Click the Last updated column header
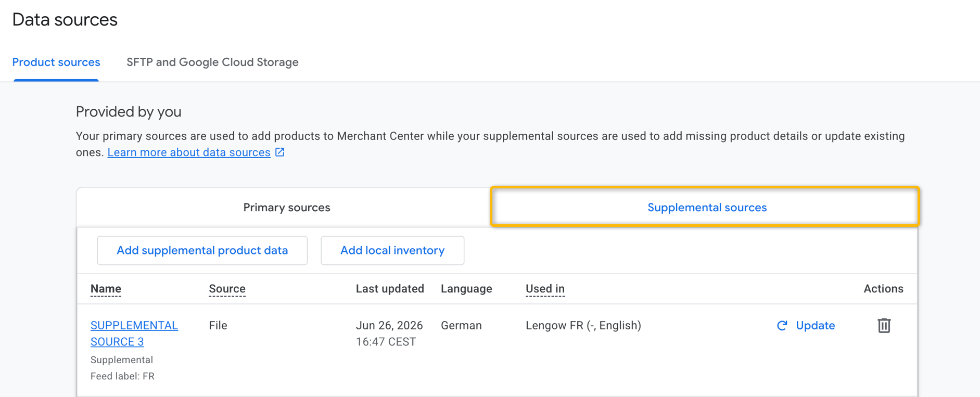980x397 pixels. point(390,289)
